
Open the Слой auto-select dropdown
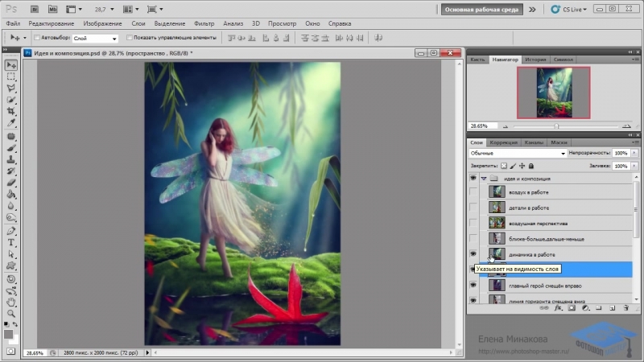95,38
